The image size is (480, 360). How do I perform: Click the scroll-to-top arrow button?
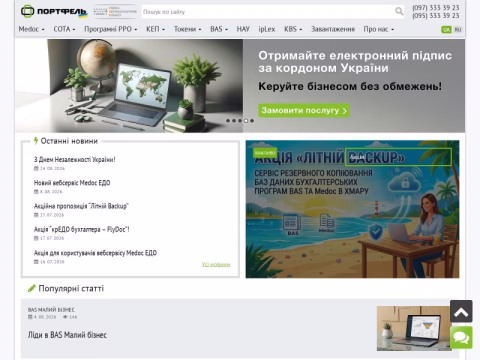(x=461, y=311)
